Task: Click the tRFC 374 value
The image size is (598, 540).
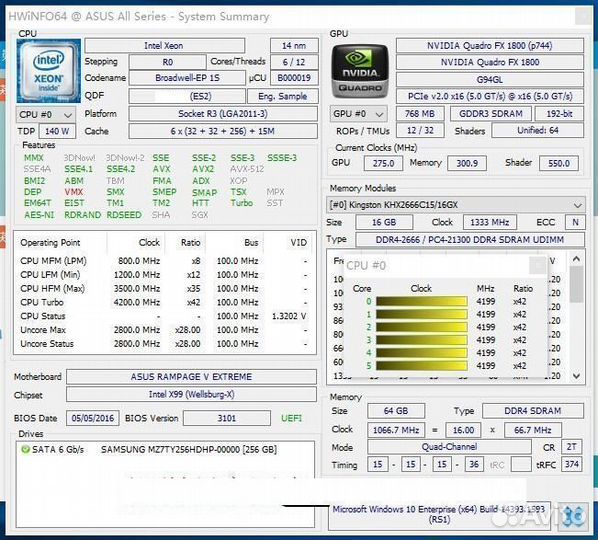Action: [572, 464]
